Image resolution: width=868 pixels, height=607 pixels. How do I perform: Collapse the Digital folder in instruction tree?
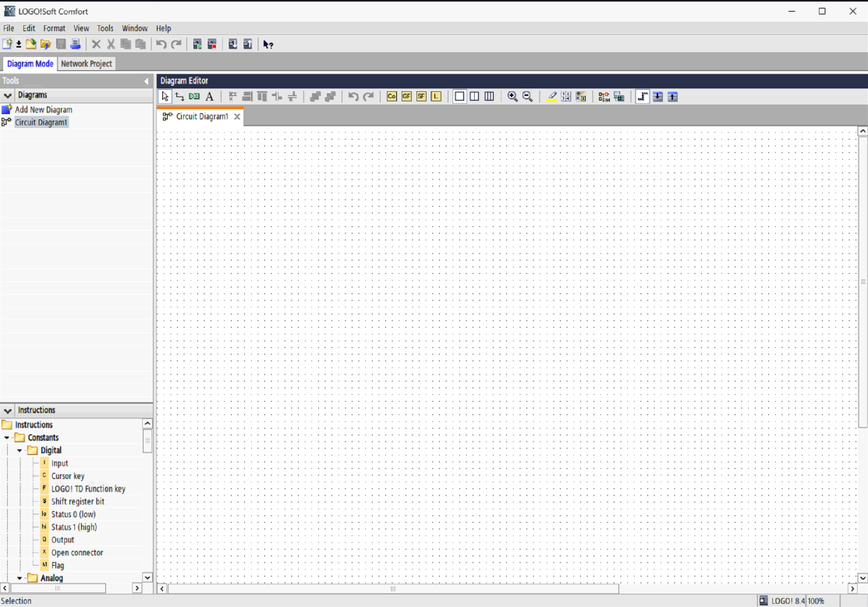coord(20,450)
